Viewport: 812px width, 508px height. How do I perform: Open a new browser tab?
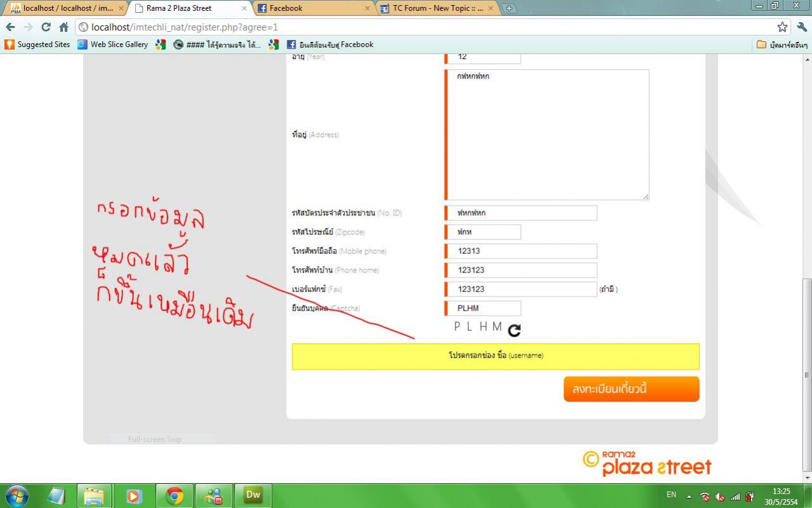[509, 8]
